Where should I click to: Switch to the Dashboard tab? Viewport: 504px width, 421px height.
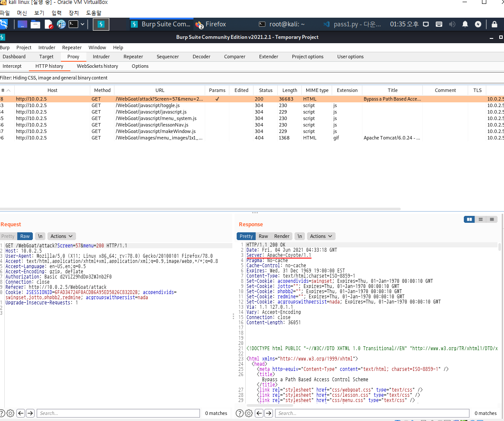(x=14, y=57)
